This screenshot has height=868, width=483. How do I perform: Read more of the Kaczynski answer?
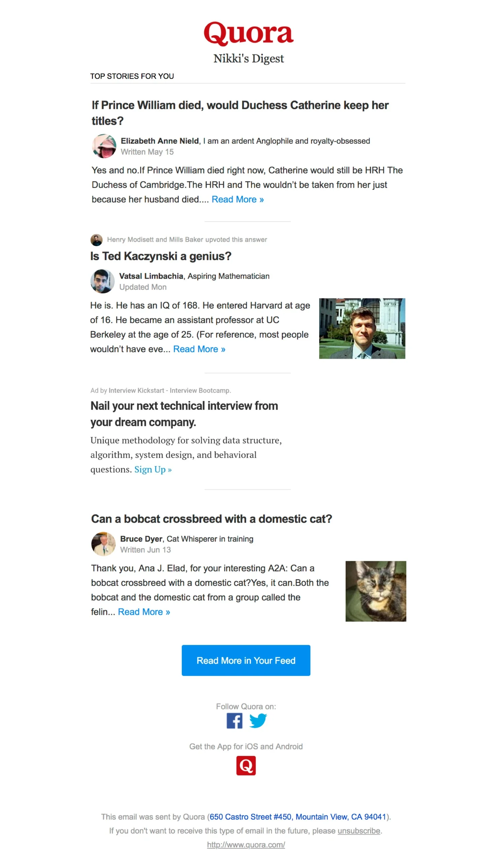pyautogui.click(x=199, y=349)
